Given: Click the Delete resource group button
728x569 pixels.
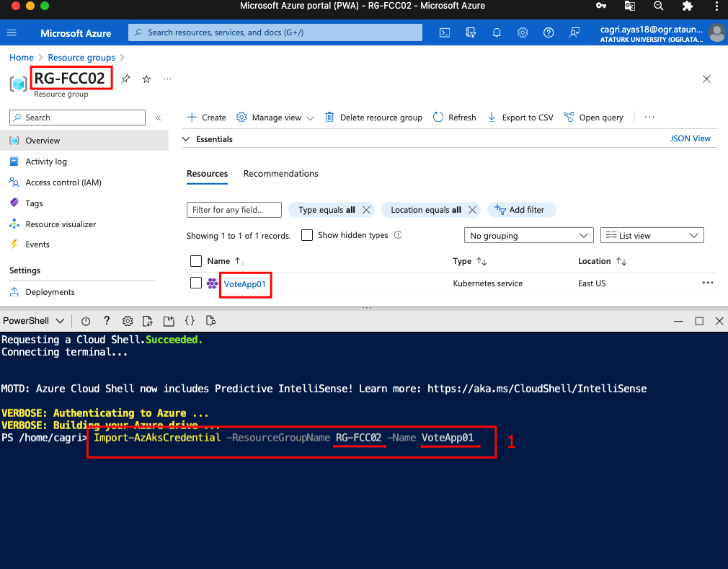Looking at the screenshot, I should pyautogui.click(x=373, y=118).
